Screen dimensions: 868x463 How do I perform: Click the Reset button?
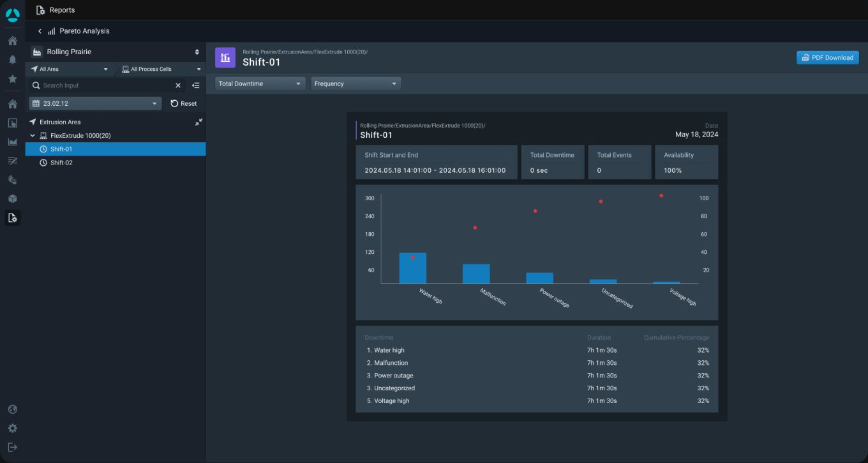click(184, 103)
